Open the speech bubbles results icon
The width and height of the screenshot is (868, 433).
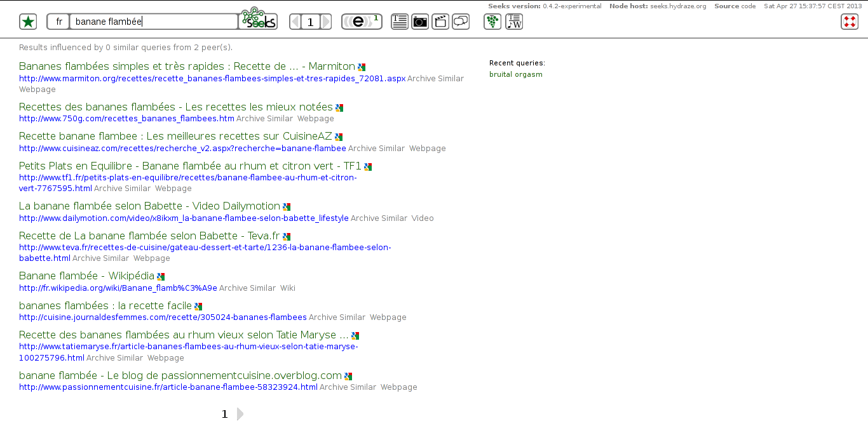(x=461, y=22)
